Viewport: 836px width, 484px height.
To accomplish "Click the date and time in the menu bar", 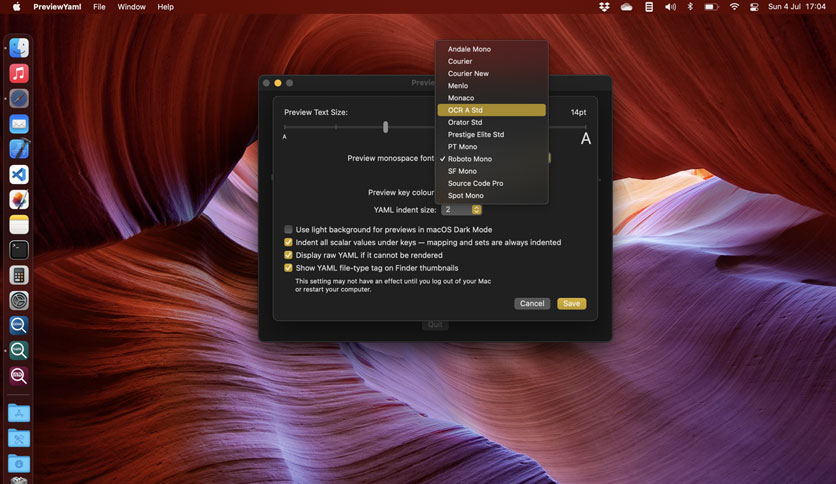I will tap(797, 7).
